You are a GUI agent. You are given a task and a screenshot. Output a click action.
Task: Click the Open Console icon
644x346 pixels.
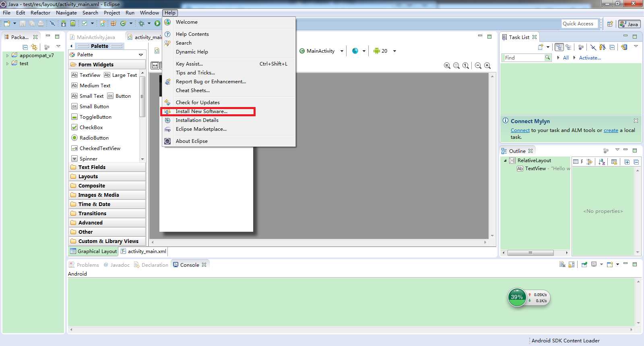[x=610, y=264]
